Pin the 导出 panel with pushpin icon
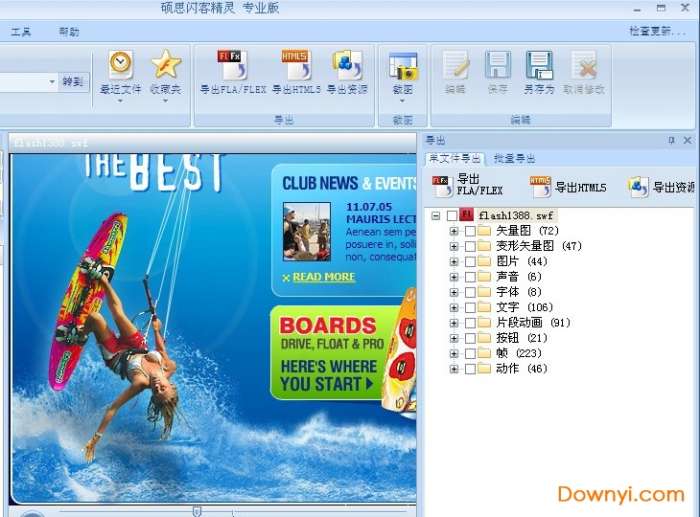 point(671,141)
